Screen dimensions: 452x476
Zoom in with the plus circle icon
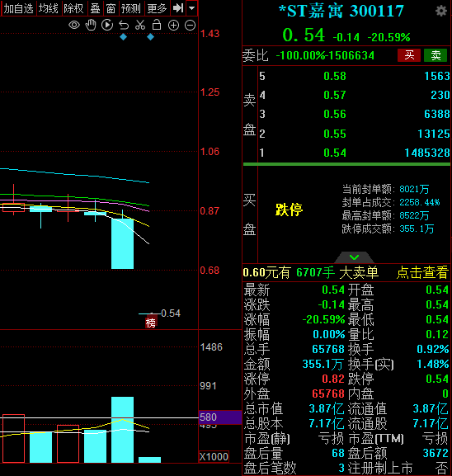[173, 26]
